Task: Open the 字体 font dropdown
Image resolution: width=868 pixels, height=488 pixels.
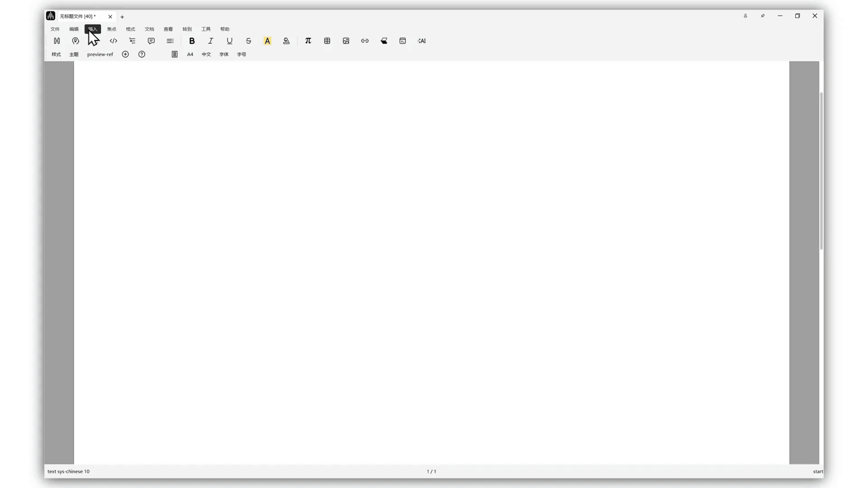Action: tap(224, 54)
